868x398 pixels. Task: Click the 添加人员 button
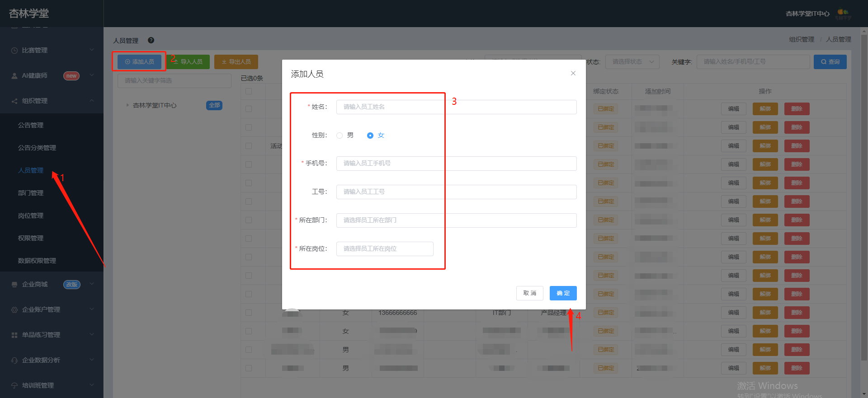tap(139, 62)
